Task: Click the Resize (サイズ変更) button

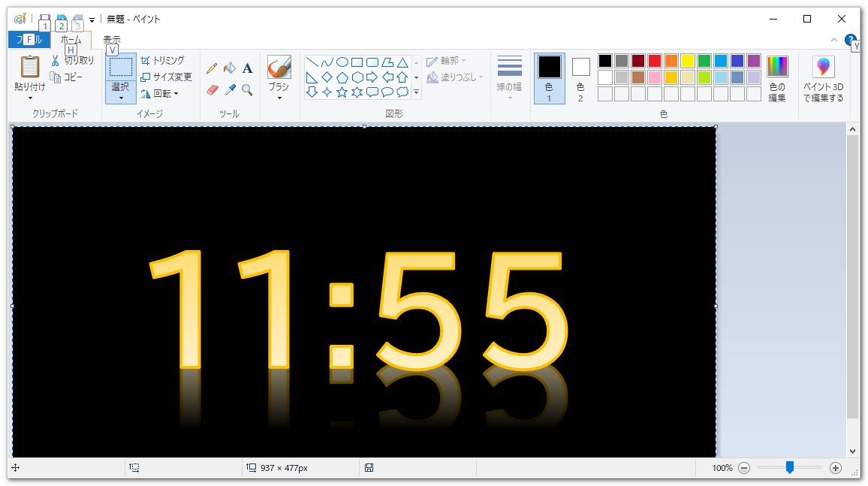Action: tap(167, 77)
